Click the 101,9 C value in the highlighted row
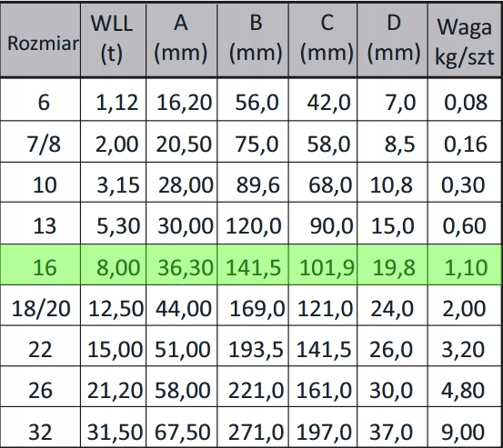This screenshot has width=503, height=448. pyautogui.click(x=323, y=264)
